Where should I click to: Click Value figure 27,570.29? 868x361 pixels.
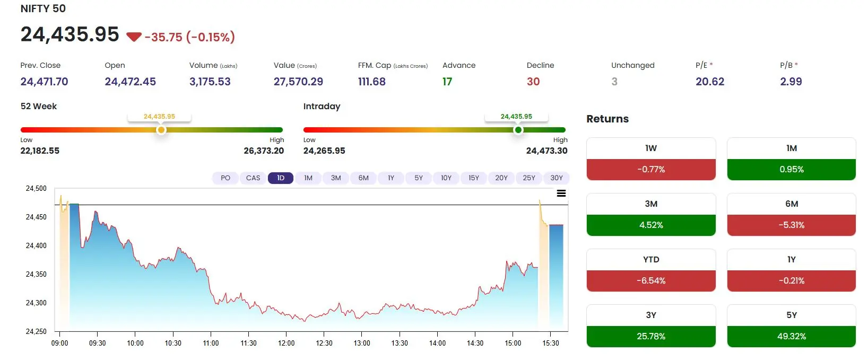pyautogui.click(x=298, y=82)
